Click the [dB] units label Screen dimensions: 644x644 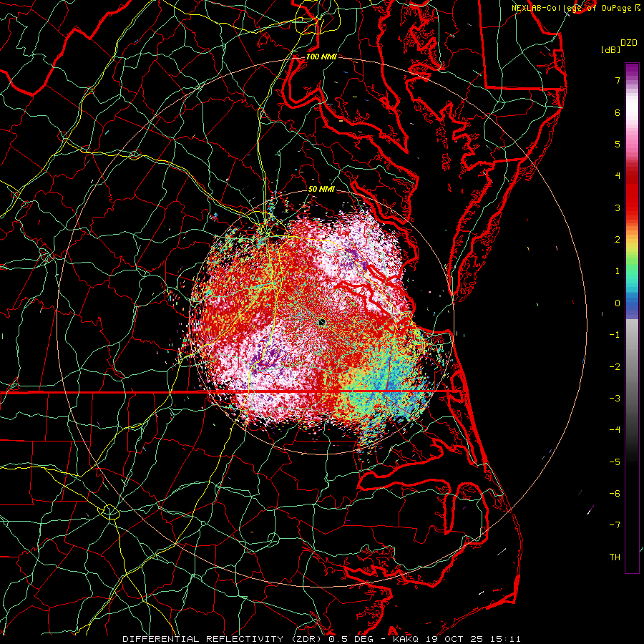610,49
